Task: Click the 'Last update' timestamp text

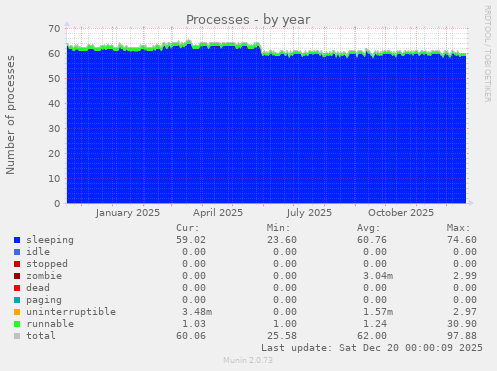Action: (372, 348)
